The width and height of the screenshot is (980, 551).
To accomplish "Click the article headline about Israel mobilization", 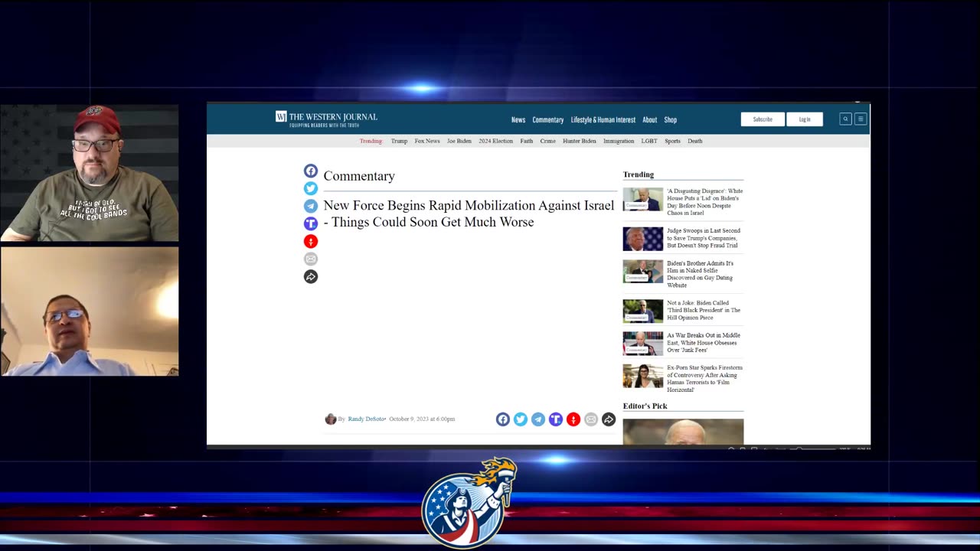I will pyautogui.click(x=469, y=214).
